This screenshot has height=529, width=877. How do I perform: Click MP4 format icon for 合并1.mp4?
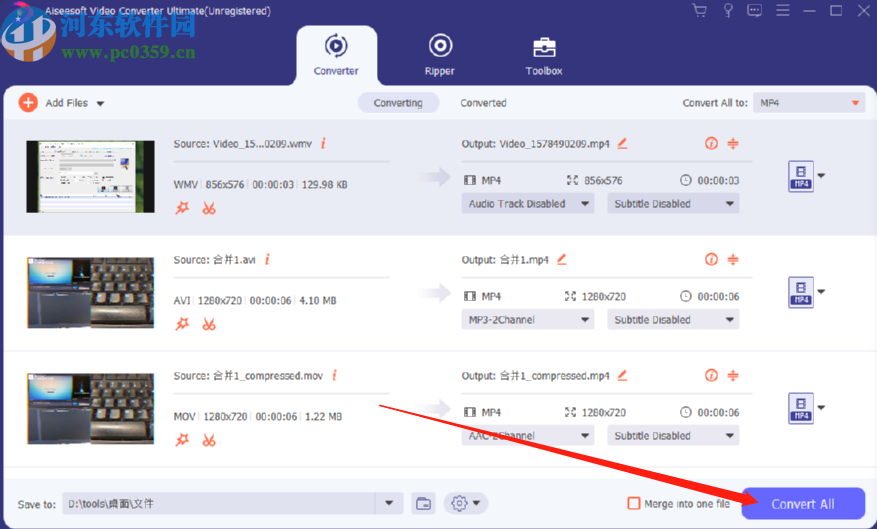[801, 292]
